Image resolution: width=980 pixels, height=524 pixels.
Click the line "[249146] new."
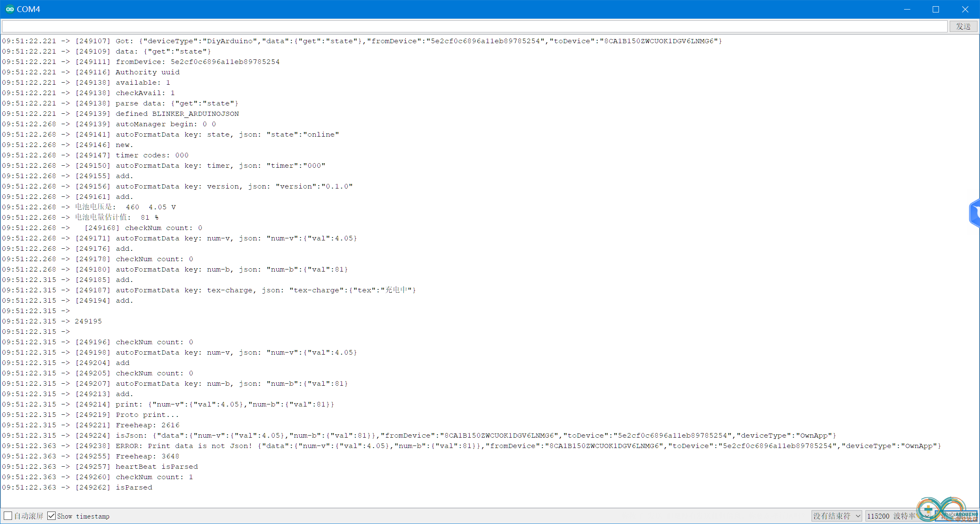(x=68, y=144)
